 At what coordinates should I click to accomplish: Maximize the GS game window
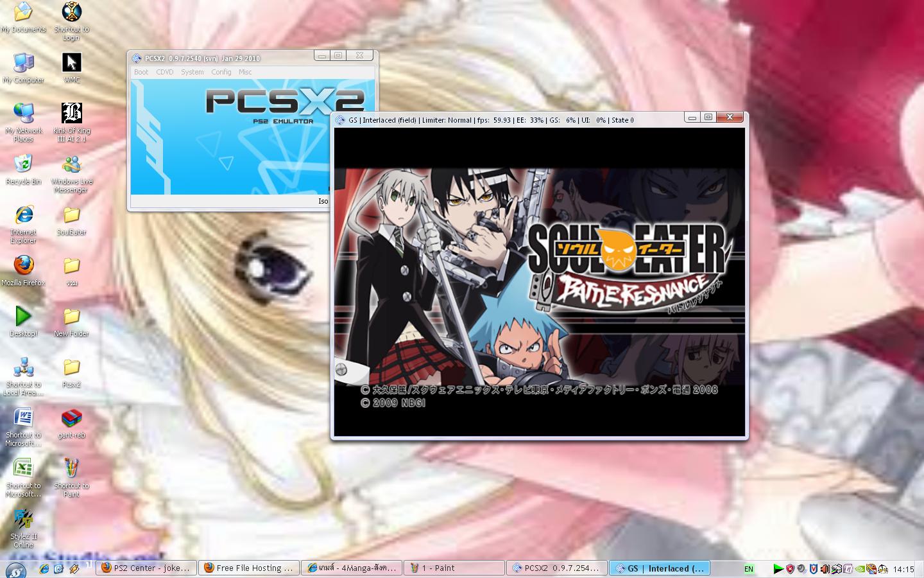(708, 118)
